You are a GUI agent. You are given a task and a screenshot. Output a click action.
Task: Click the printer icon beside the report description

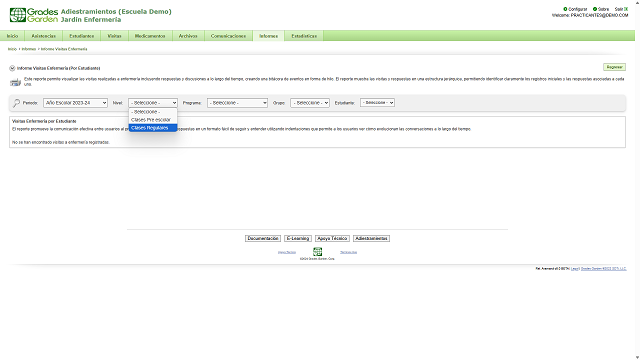click(15, 82)
